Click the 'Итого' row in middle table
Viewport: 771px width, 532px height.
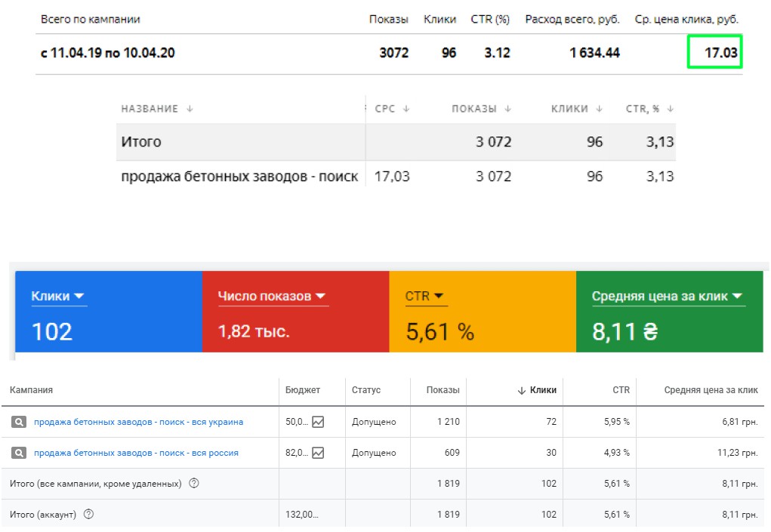coord(396,142)
